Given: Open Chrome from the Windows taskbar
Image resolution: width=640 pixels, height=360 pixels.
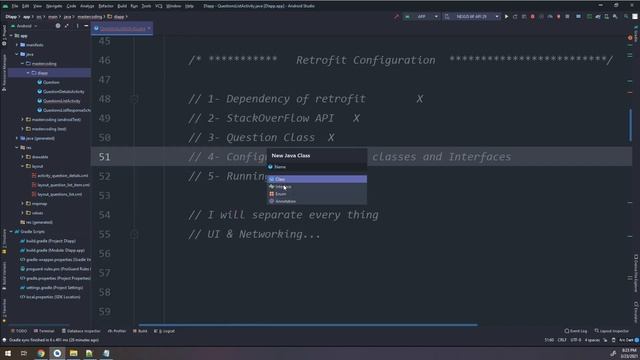Looking at the screenshot, I should tap(41, 353).
